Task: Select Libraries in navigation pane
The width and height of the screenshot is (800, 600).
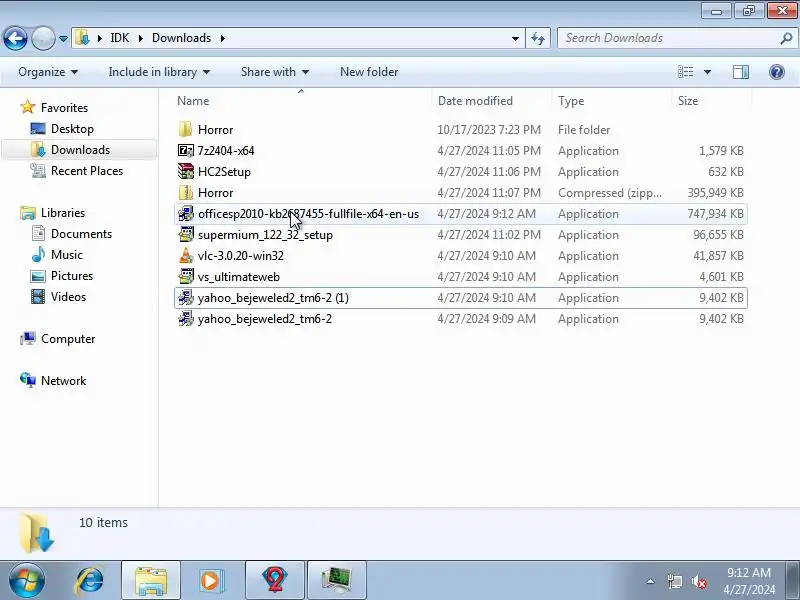Action: (x=63, y=213)
